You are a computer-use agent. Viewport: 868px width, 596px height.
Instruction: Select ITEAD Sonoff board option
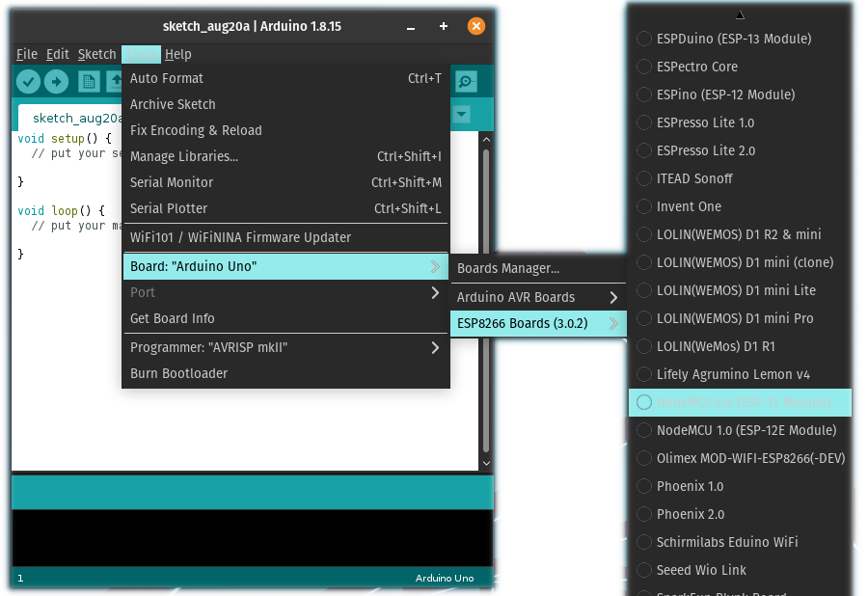click(740, 178)
